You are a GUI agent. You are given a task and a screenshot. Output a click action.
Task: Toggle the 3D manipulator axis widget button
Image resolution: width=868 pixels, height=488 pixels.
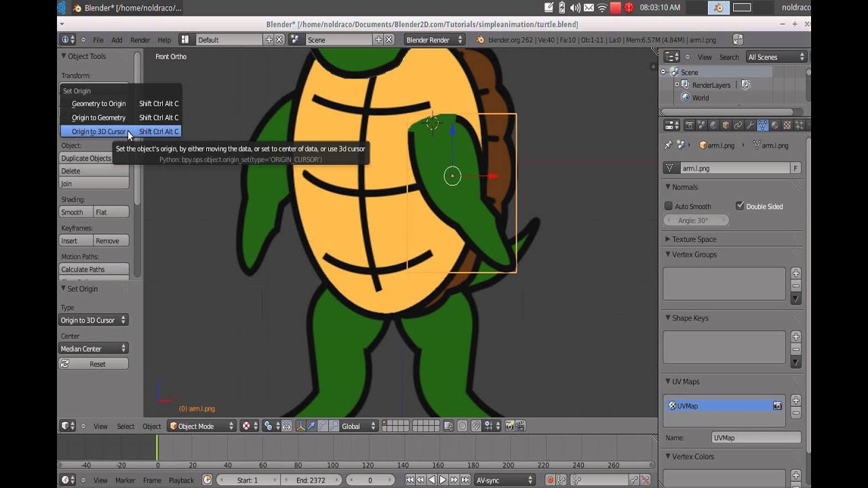(x=300, y=426)
